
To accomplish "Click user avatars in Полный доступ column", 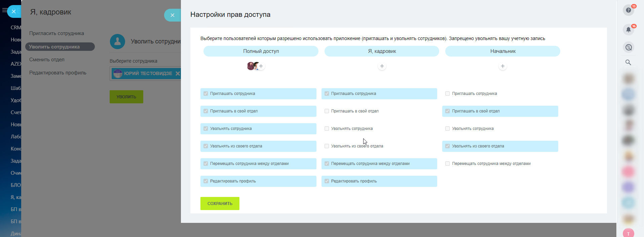I will pos(253,66).
